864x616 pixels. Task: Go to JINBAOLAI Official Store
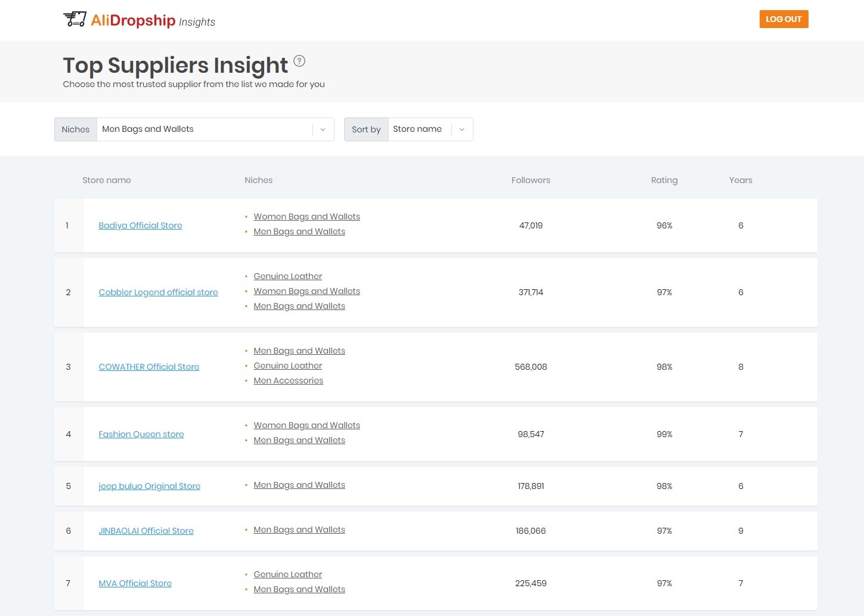pos(145,531)
